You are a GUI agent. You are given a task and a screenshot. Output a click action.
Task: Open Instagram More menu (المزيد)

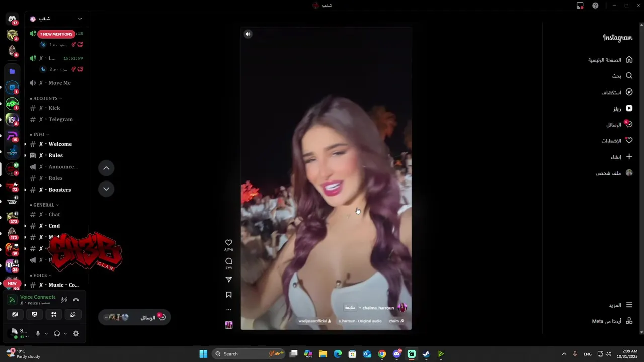(x=620, y=305)
